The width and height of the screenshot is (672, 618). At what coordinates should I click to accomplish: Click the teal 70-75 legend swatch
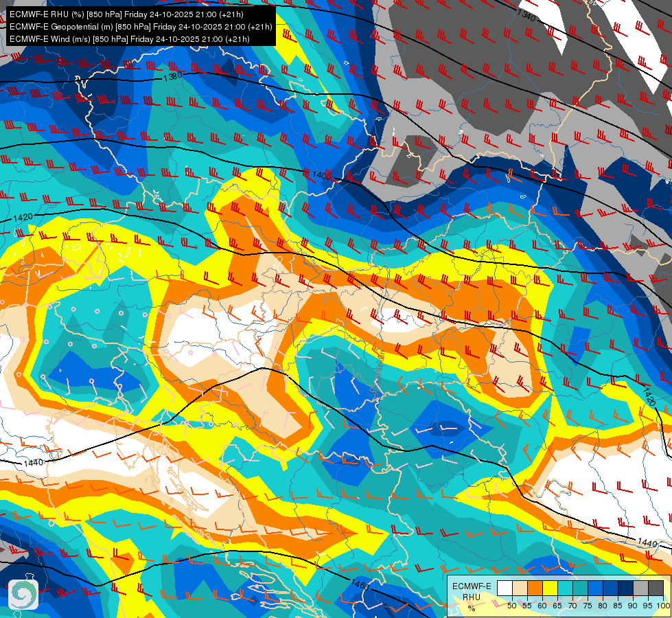580,588
